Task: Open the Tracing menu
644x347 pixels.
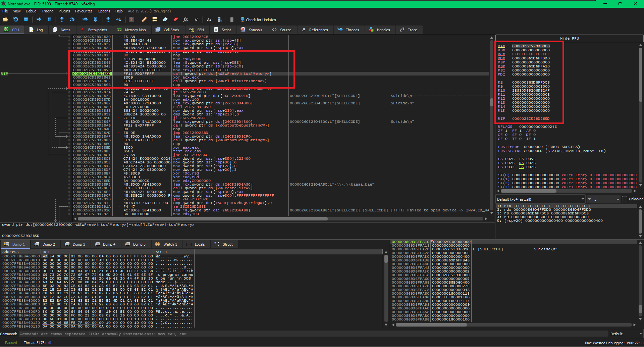Action: [x=47, y=11]
